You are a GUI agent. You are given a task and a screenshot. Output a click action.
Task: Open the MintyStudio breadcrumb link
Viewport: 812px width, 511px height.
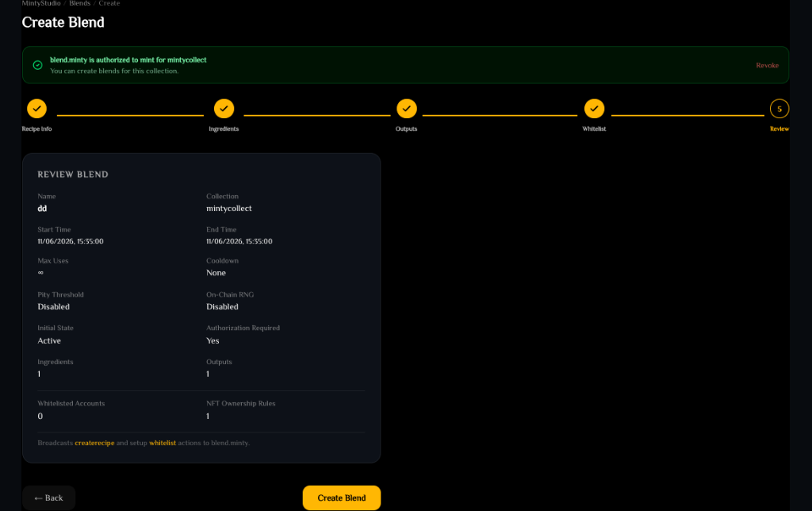click(41, 3)
